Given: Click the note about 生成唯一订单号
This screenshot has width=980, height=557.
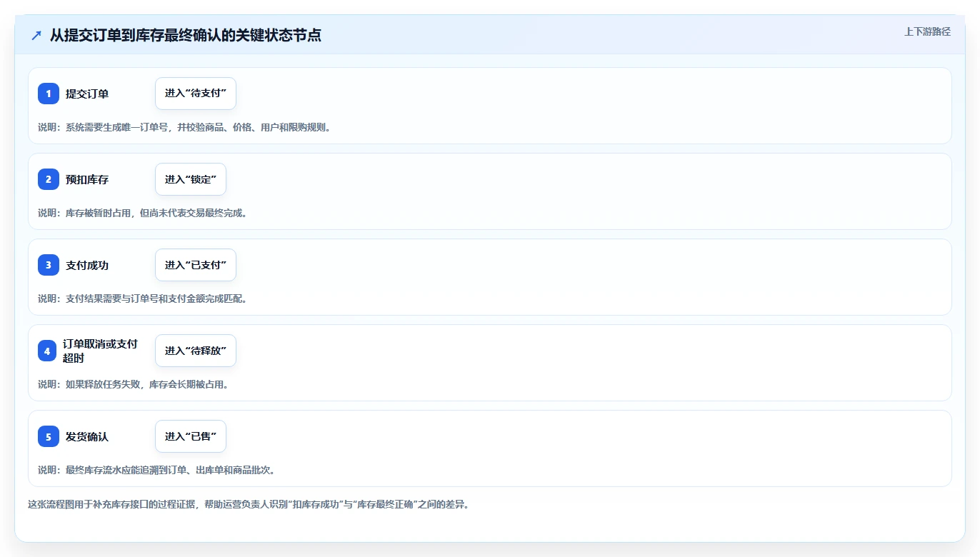Looking at the screenshot, I should tap(184, 127).
